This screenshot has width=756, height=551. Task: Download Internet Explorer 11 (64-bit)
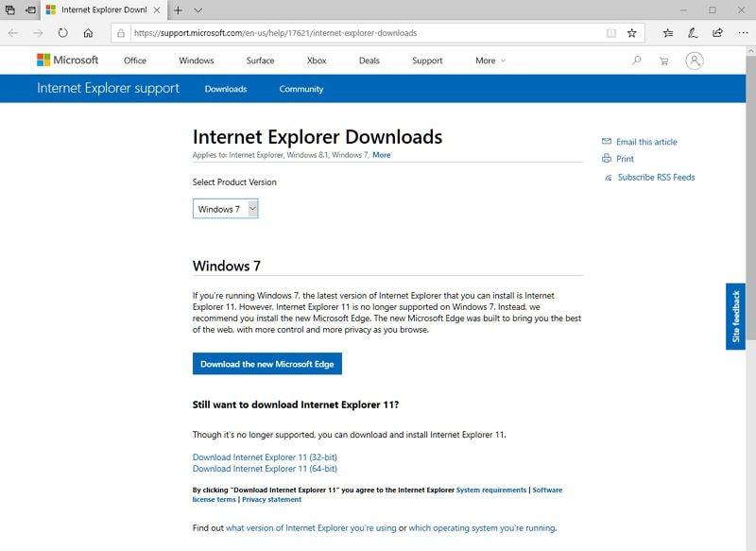click(x=265, y=469)
